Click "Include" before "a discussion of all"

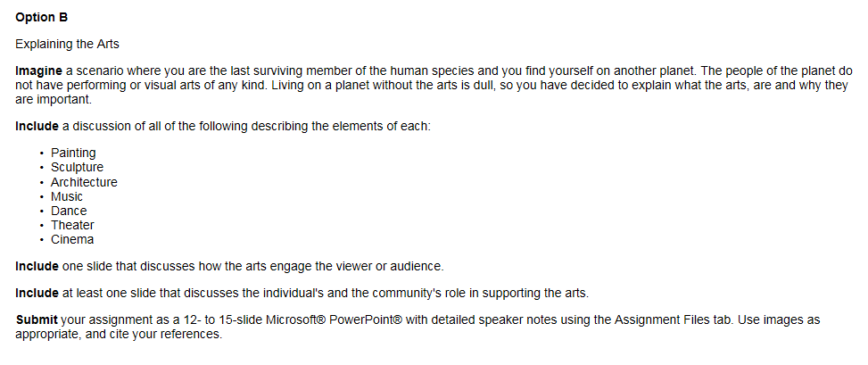coord(37,126)
